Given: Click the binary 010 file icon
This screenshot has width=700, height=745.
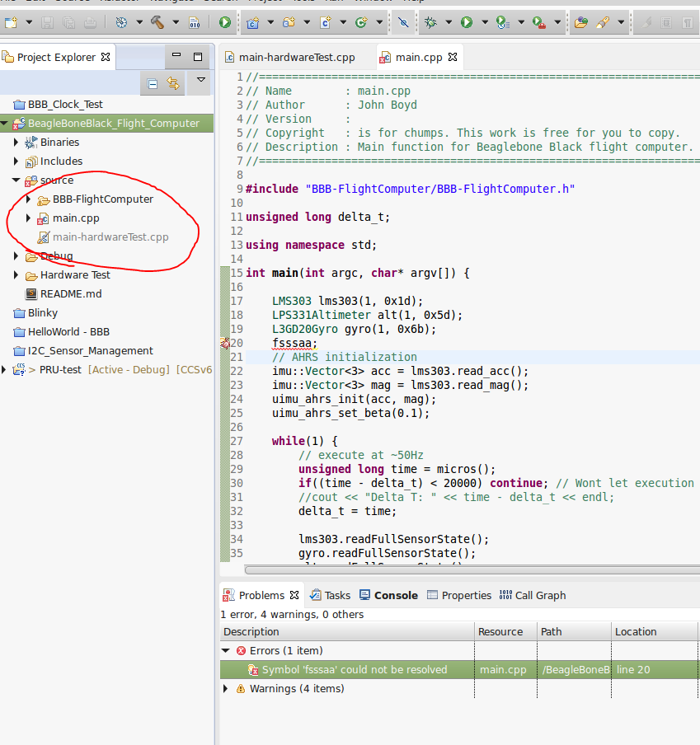Looking at the screenshot, I should (195, 22).
